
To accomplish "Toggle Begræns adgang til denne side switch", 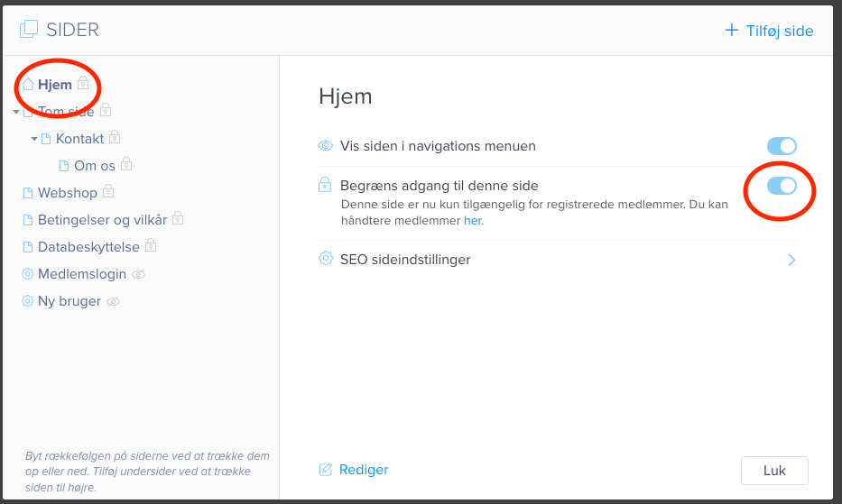I will pos(782,187).
